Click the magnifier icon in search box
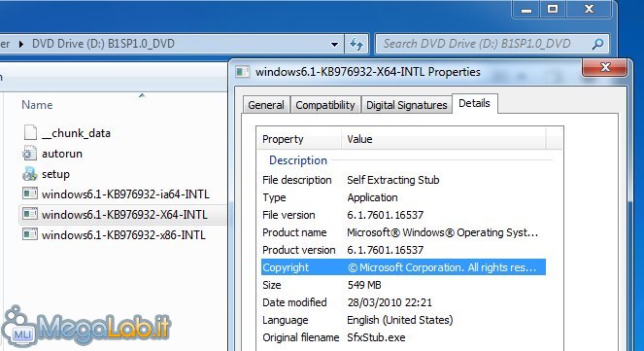The height and width of the screenshot is (351, 644). [x=597, y=44]
